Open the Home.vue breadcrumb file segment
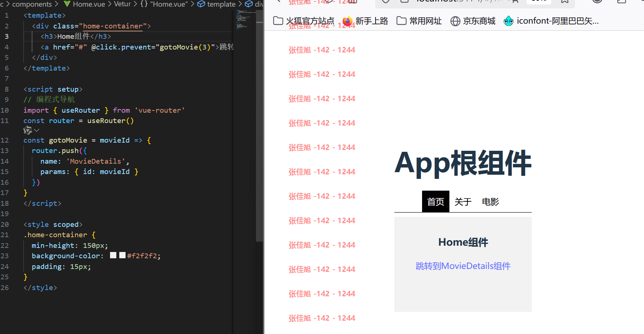The width and height of the screenshot is (644, 334). point(89,4)
